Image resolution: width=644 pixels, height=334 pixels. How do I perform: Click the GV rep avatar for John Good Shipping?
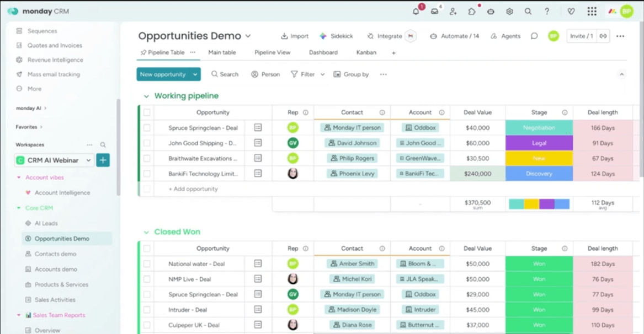pos(293,143)
